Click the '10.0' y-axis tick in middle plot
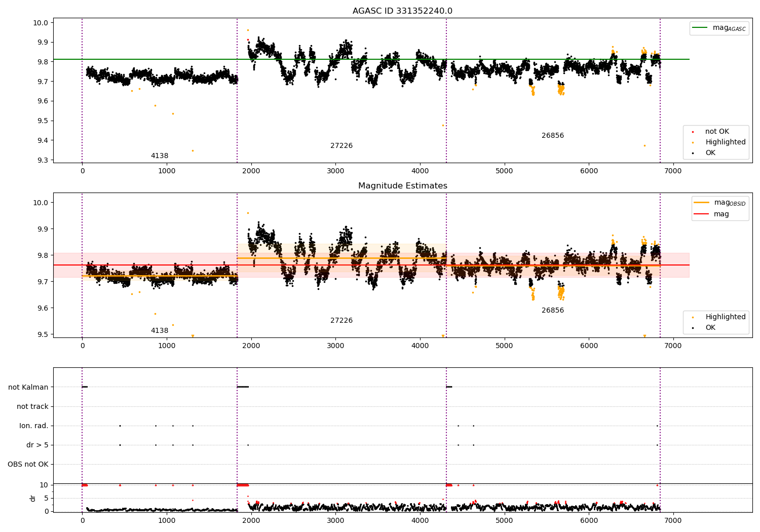This screenshot has width=760, height=532. (40, 203)
